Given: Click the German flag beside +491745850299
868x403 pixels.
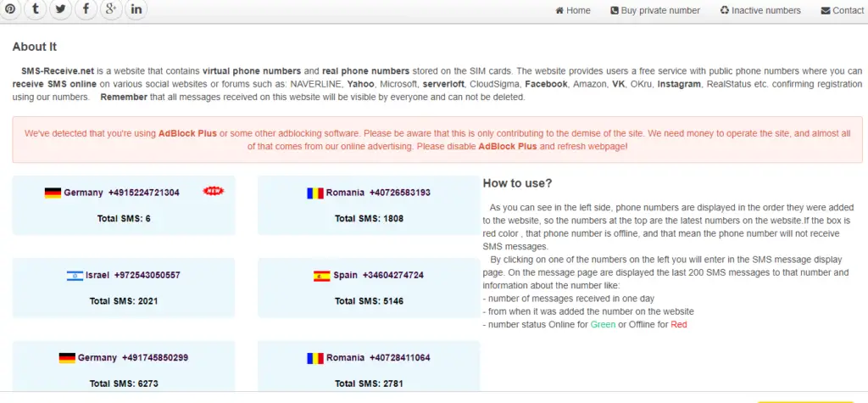Looking at the screenshot, I should click(67, 358).
